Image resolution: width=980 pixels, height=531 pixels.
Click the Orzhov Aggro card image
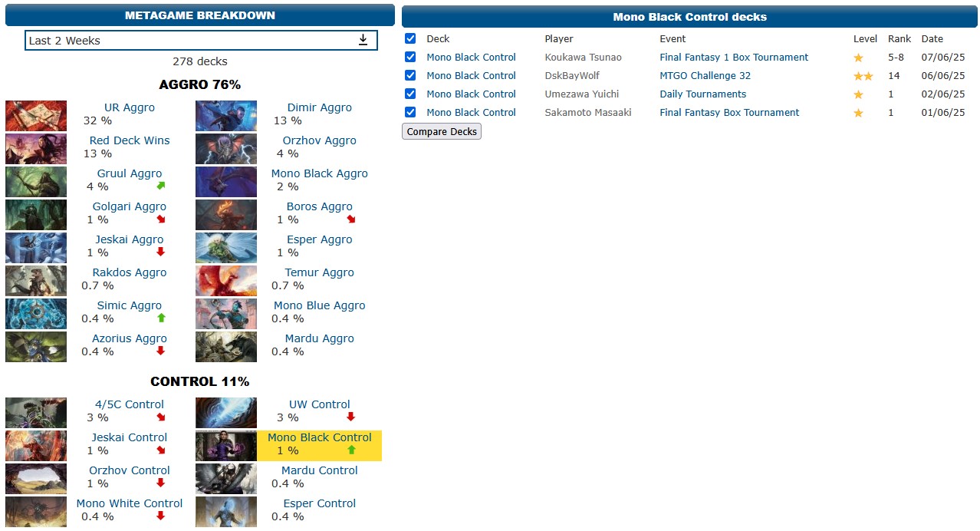tap(226, 149)
